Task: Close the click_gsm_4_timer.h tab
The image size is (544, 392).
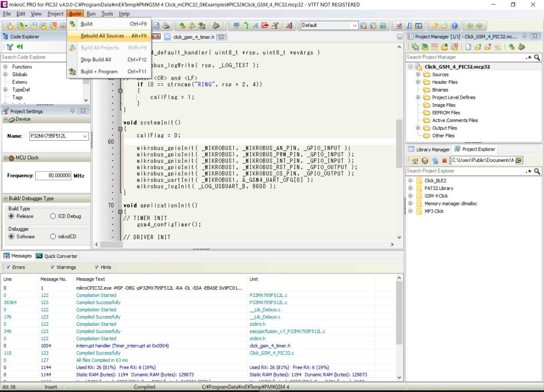Action: click(221, 37)
